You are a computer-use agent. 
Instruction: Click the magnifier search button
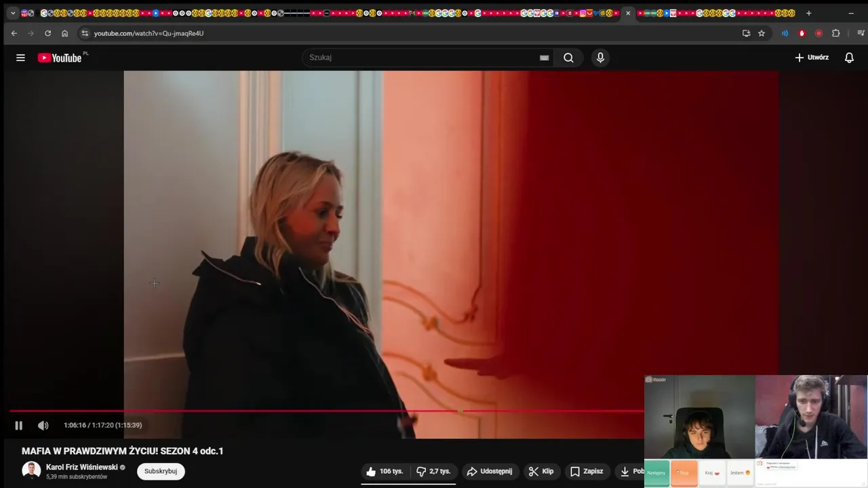click(x=568, y=58)
